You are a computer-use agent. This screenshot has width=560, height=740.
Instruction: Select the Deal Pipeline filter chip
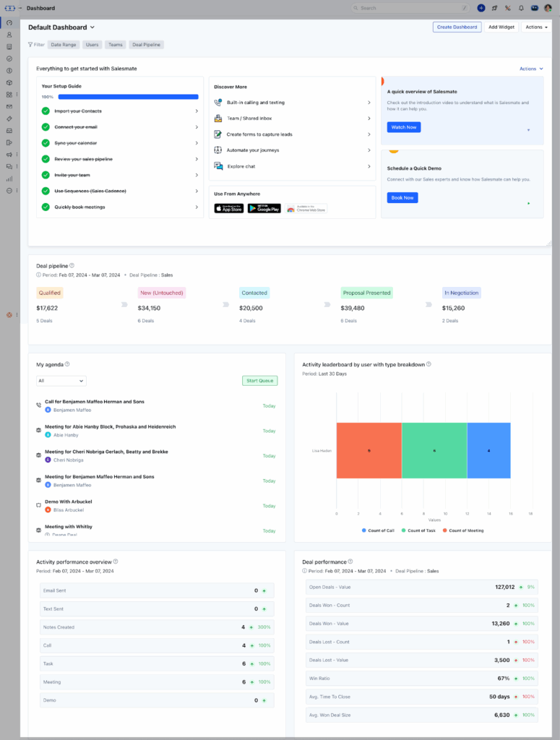coord(147,45)
